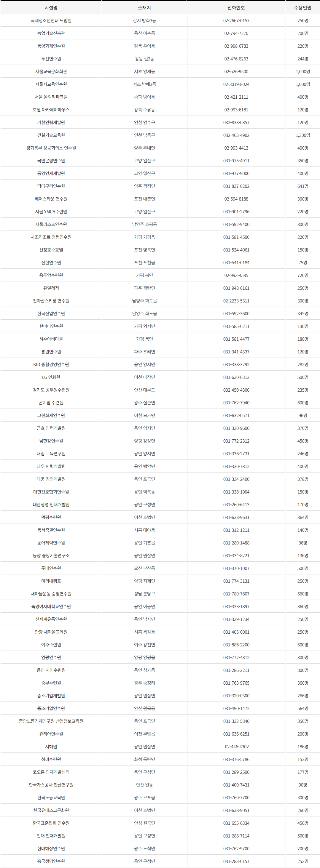Select the KID 종합경영연수원 name cell

(51, 365)
